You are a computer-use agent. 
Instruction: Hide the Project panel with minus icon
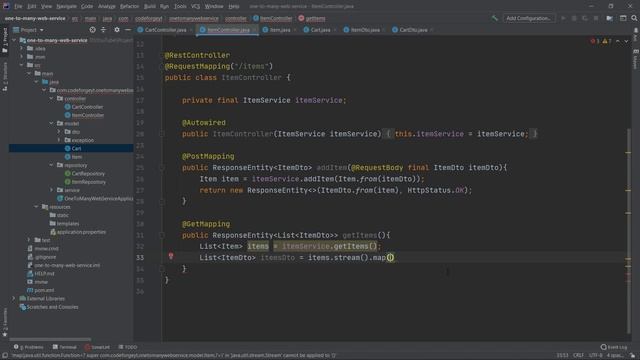tap(128, 30)
